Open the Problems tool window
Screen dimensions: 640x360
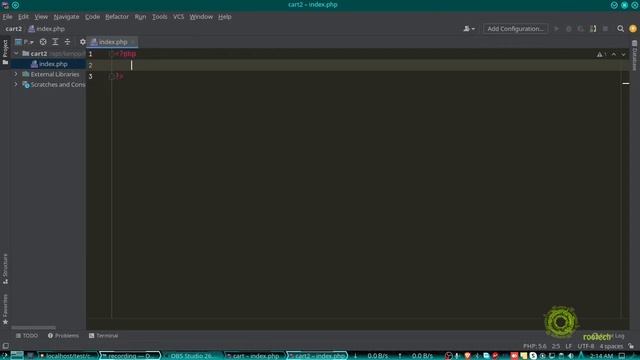63,336
